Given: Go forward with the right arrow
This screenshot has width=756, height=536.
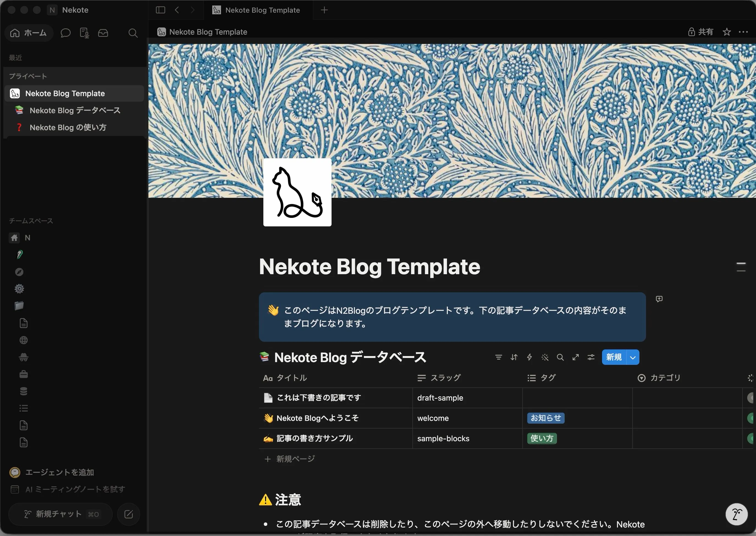Looking at the screenshot, I should [192, 10].
